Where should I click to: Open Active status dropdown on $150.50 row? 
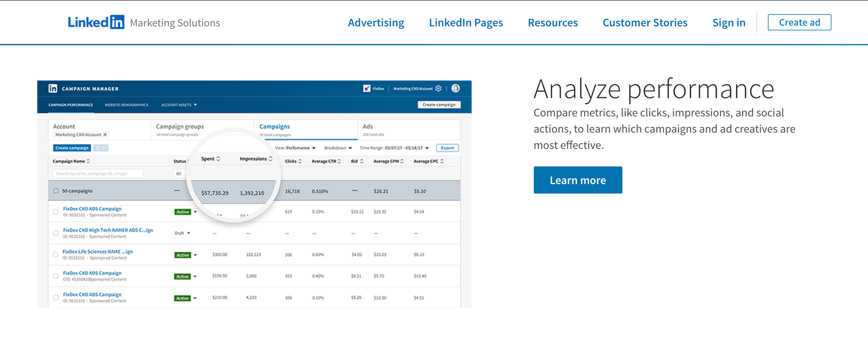(x=195, y=276)
